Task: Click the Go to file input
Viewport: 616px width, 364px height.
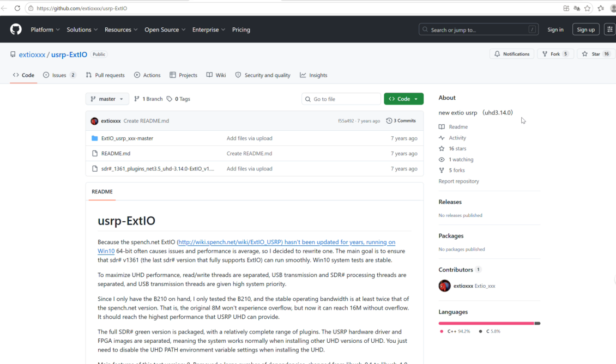Action: click(x=341, y=99)
